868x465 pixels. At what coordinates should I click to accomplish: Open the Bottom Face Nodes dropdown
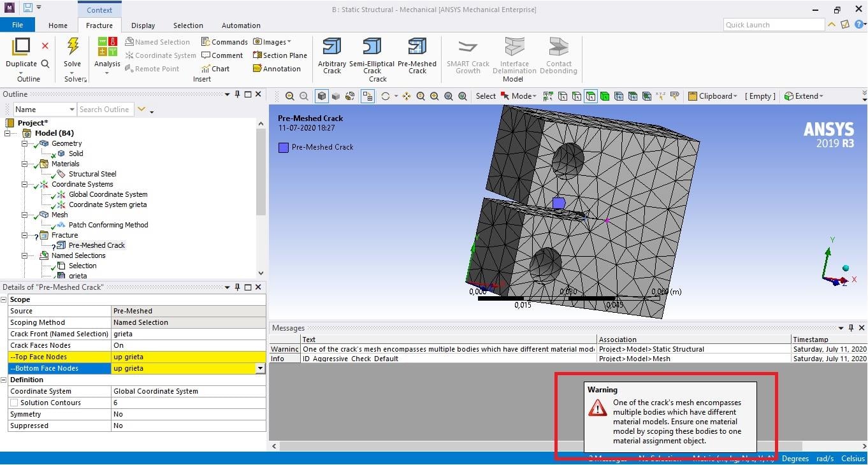[x=260, y=368]
